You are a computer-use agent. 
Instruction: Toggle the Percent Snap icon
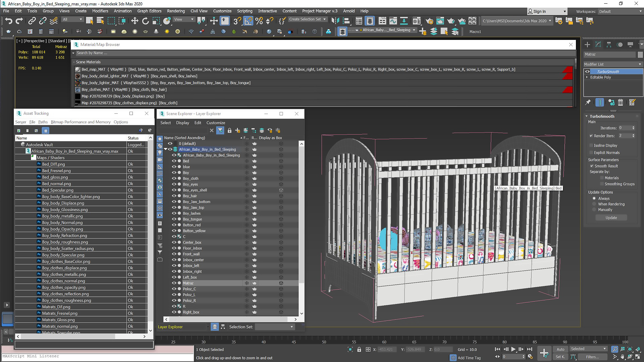[259, 21]
